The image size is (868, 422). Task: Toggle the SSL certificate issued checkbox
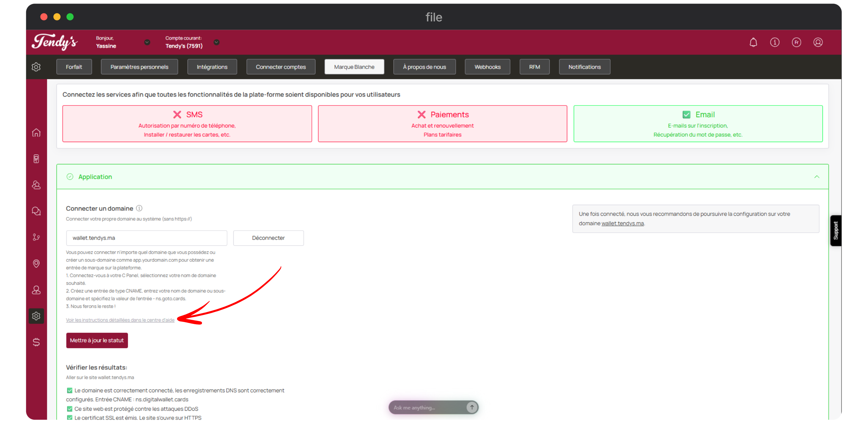(x=70, y=418)
